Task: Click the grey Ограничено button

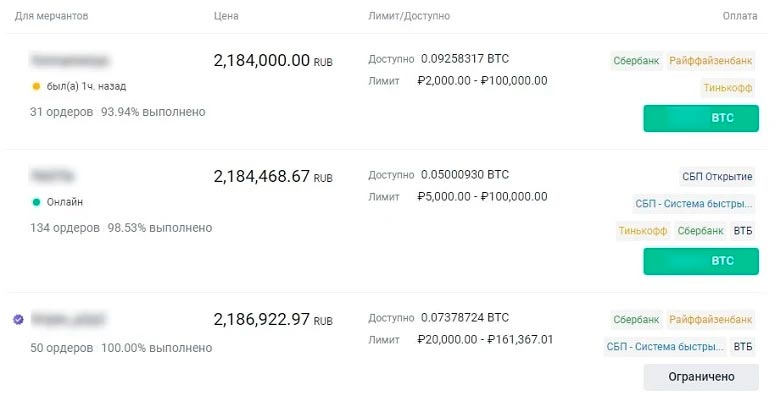Action: coord(700,377)
